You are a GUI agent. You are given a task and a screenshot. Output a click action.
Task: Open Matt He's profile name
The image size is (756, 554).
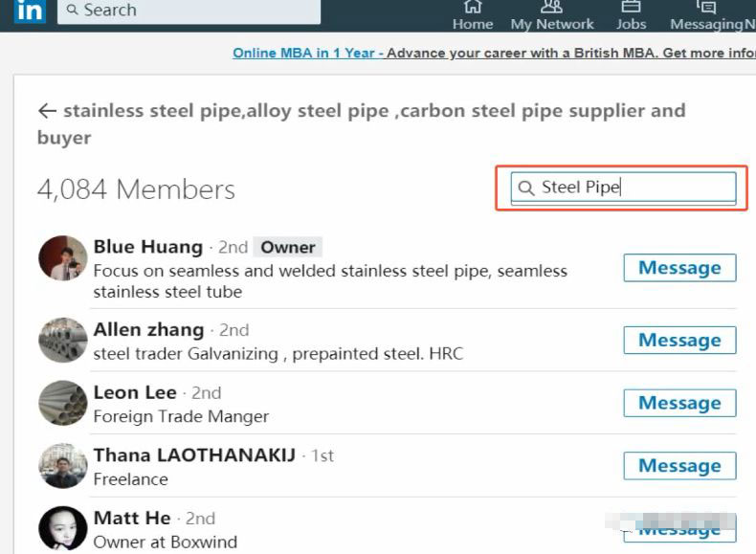pos(132,519)
